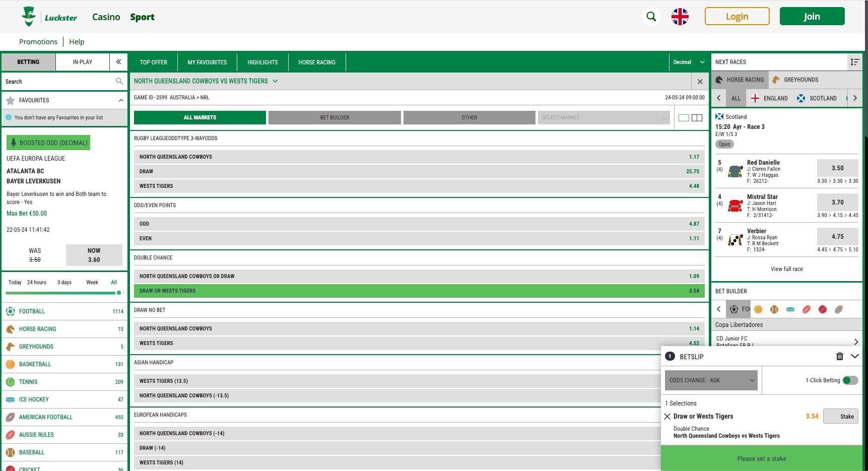Viewport: 868px width, 471px height.
Task: Open the Casino section
Action: pyautogui.click(x=106, y=17)
